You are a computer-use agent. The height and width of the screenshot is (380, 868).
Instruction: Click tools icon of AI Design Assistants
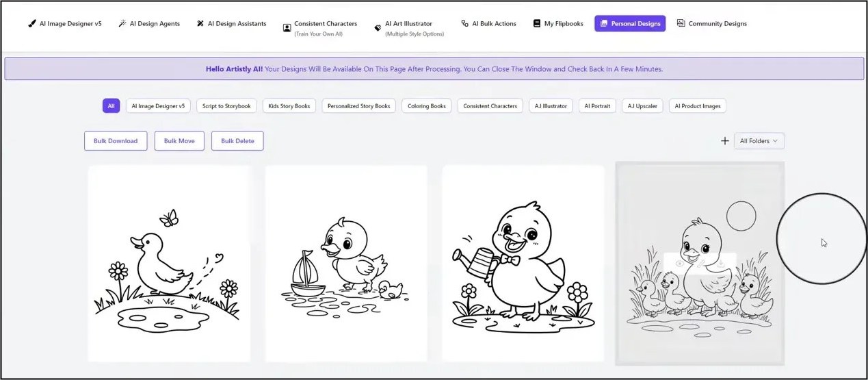[200, 23]
